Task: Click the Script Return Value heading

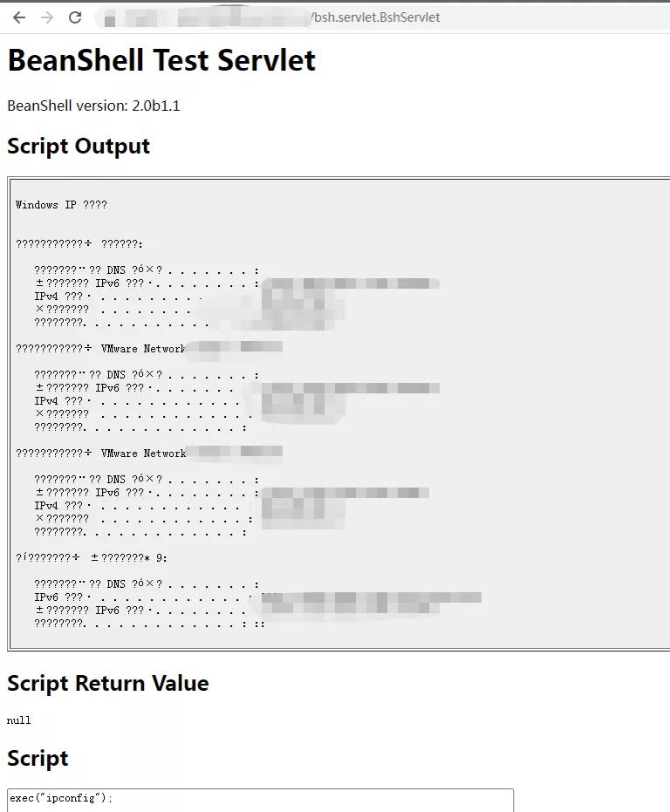Action: pyautogui.click(x=108, y=683)
